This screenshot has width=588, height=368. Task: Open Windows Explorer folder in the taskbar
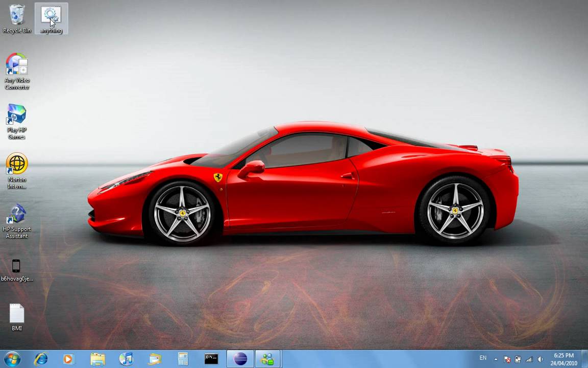tap(97, 359)
